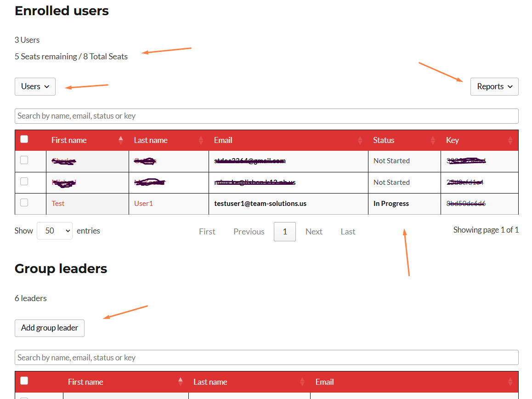
Task: Click the Add group leader button
Action: click(50, 328)
